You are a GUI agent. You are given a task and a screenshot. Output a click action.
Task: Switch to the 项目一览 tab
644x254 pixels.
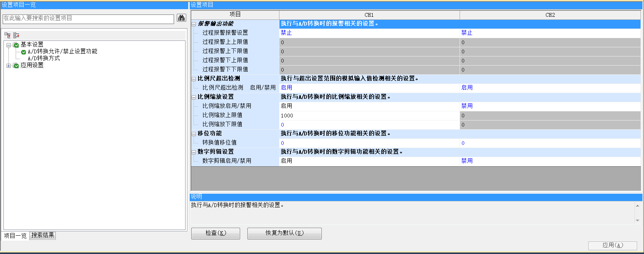pyautogui.click(x=15, y=236)
